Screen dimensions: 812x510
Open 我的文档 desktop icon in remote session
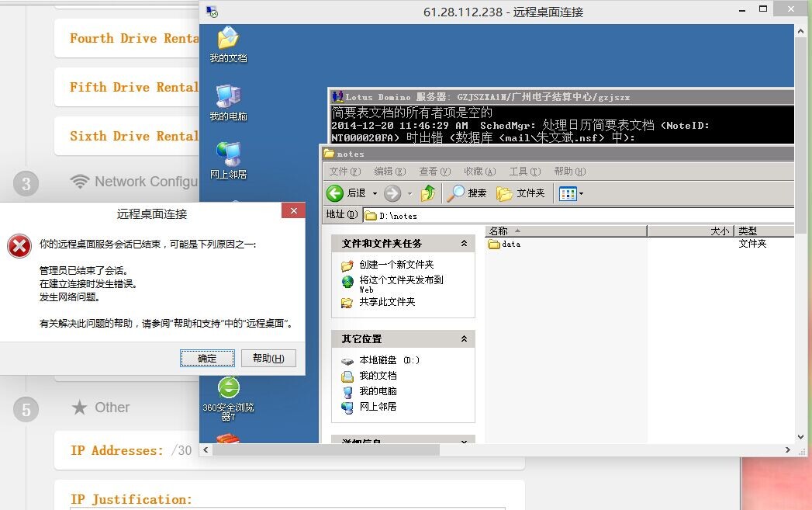[x=228, y=44]
